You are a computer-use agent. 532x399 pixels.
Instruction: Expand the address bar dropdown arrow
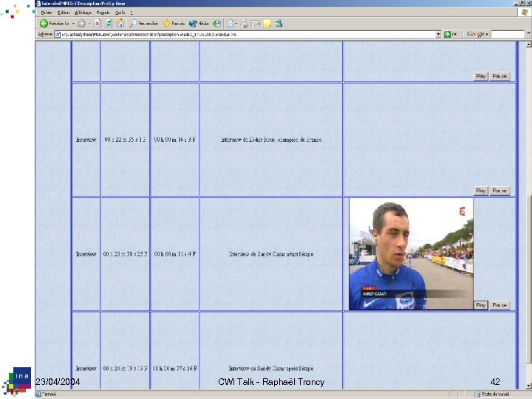(438, 34)
